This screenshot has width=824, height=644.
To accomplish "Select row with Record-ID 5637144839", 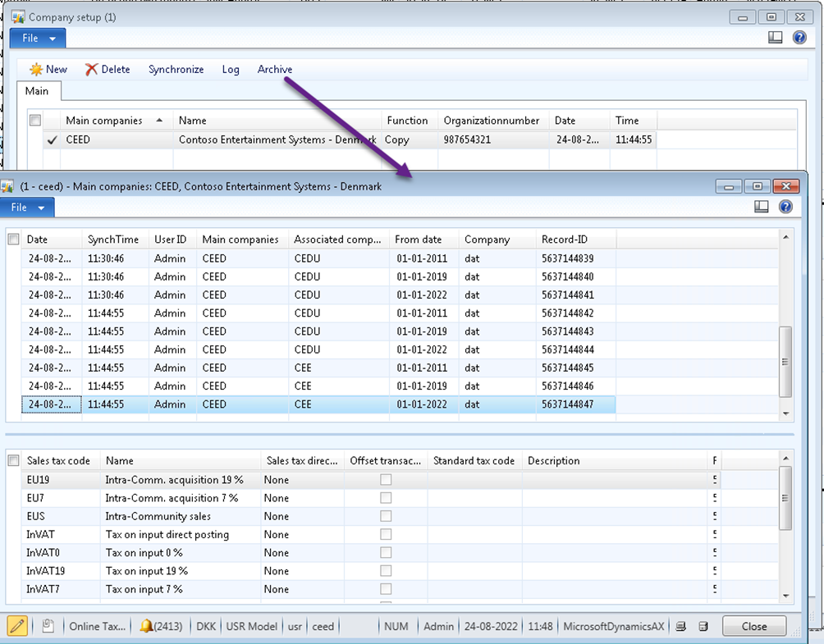I will (318, 258).
